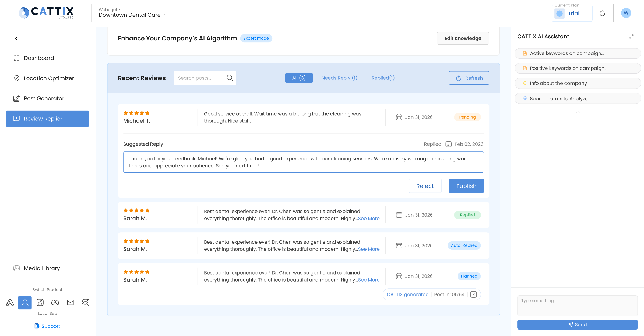Switch to the Needs Reply tab
Viewport: 644px width, 336px height.
[x=339, y=78]
